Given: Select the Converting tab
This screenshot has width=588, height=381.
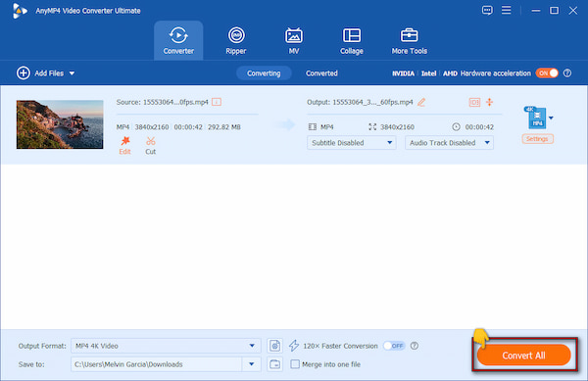Looking at the screenshot, I should (264, 73).
